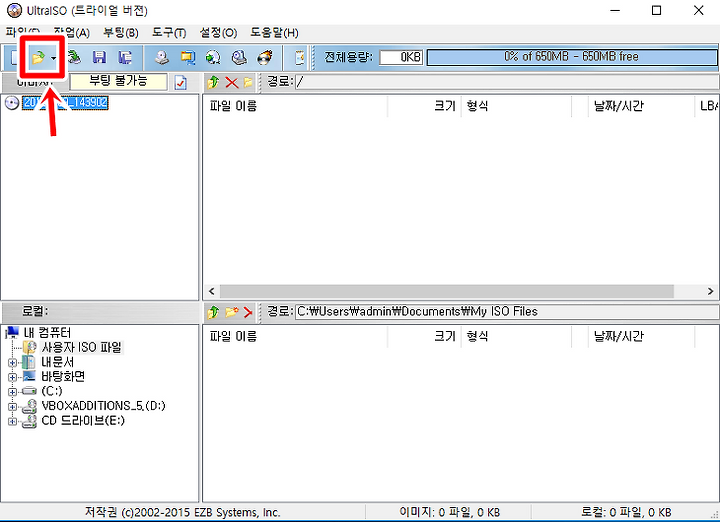Click the document icon left of 전체용량
Screen dimensions: 720x522
click(x=299, y=58)
